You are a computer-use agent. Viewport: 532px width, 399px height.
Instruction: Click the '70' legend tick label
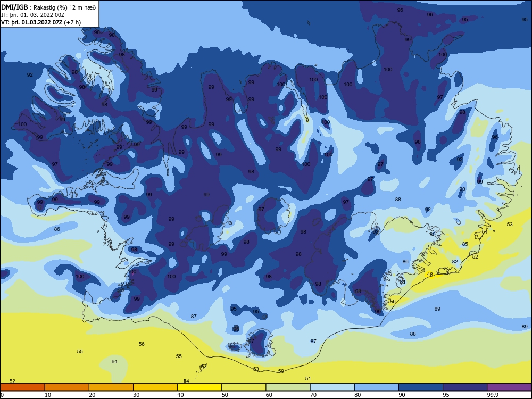(x=313, y=395)
